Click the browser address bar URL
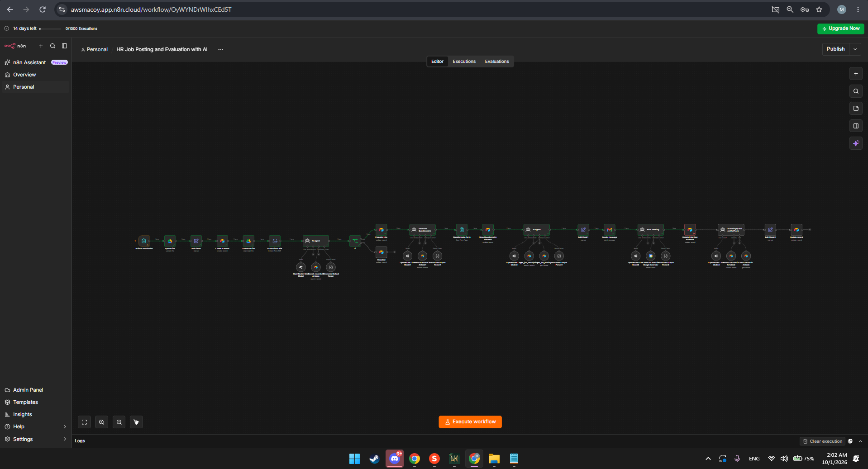This screenshot has height=469, width=868. (151, 9)
